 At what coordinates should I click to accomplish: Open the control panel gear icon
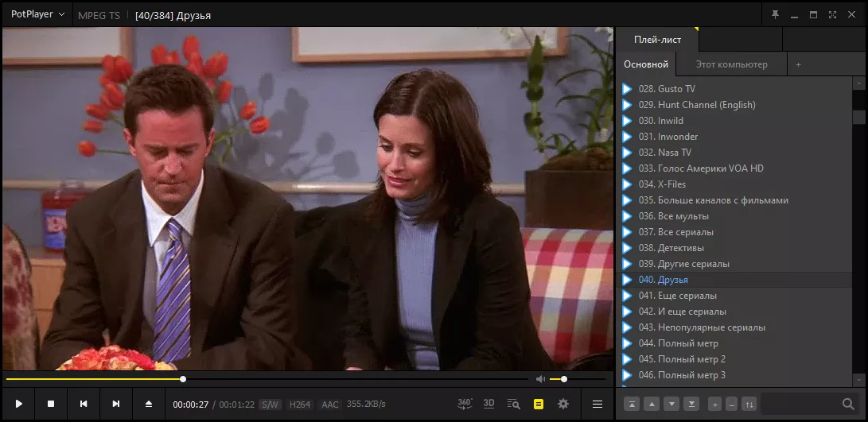click(563, 405)
